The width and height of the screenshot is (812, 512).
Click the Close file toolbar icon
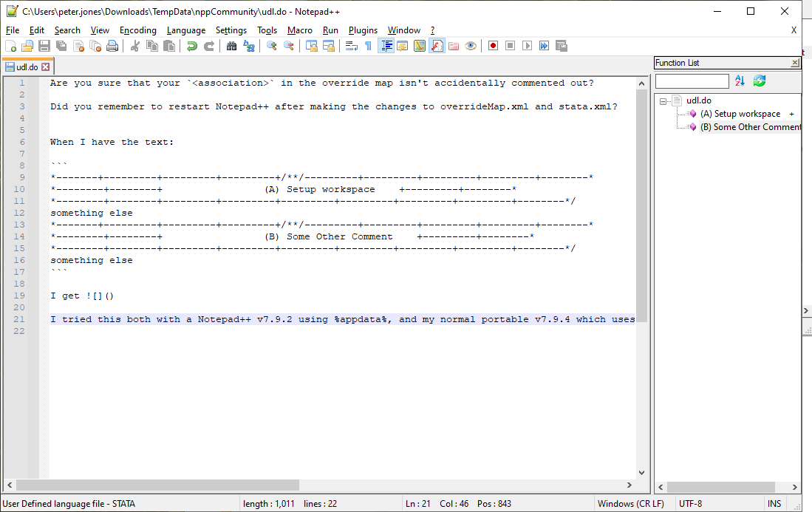point(79,46)
